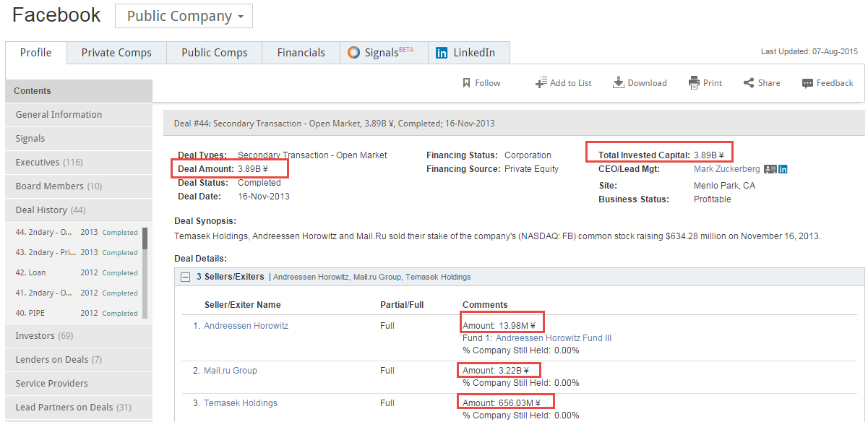Click the Site value Menlo Park, CA
The height and width of the screenshot is (422, 868).
tap(724, 186)
